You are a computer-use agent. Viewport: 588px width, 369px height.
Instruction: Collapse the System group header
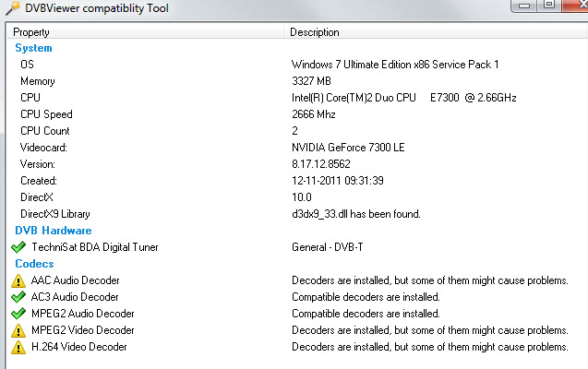coord(33,48)
